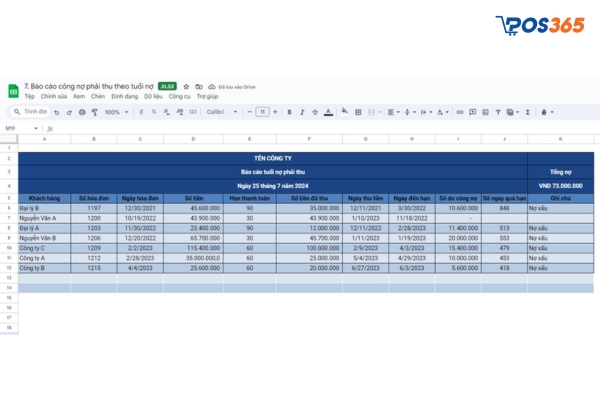
Task: Click the print icon
Action: [82, 112]
